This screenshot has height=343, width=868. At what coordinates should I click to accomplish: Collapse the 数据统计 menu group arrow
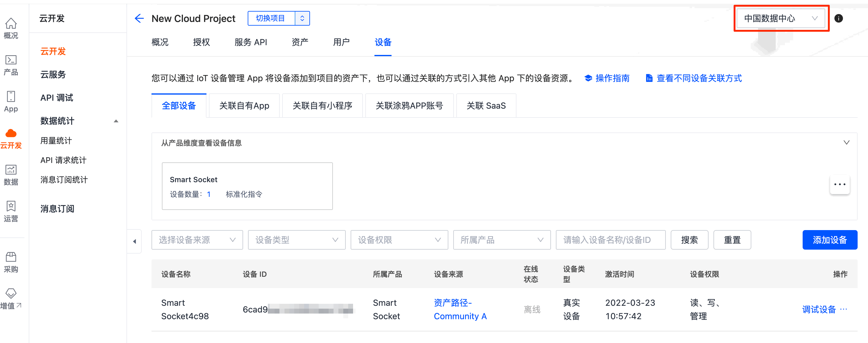(116, 121)
